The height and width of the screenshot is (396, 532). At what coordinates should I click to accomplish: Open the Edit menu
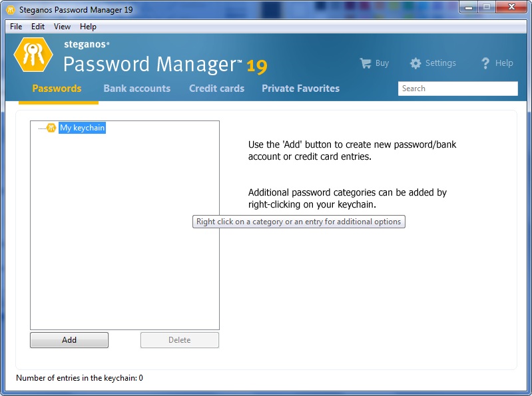(38, 27)
